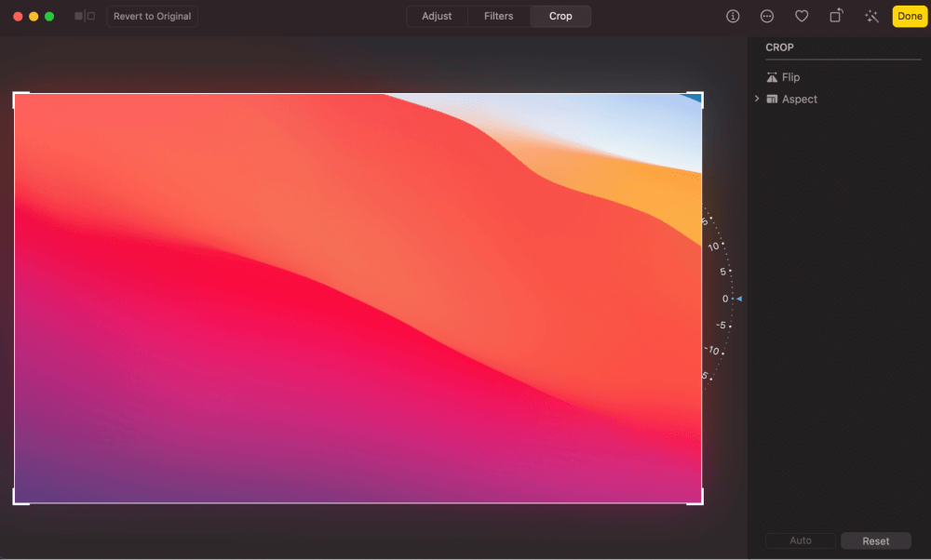Click the top-left crop corner handle
This screenshot has height=560, width=931.
point(16,95)
